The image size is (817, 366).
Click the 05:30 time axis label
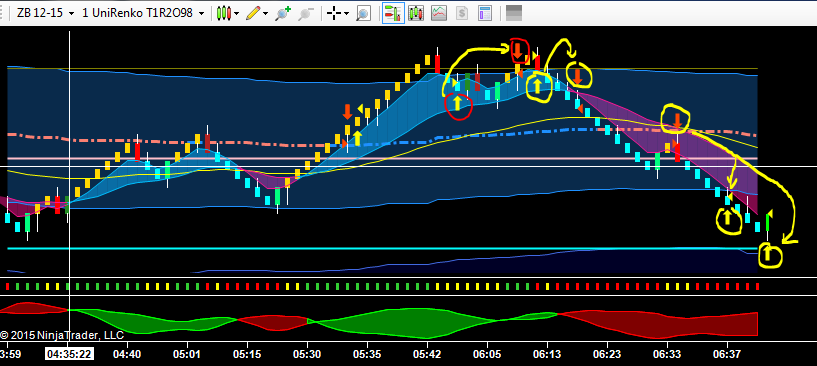click(307, 355)
